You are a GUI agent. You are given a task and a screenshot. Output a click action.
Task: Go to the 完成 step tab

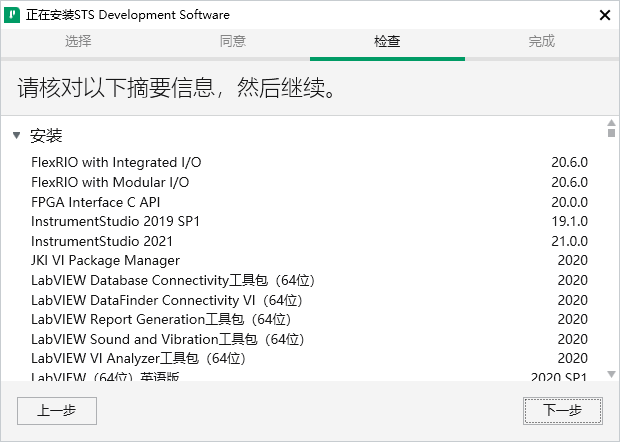542,41
